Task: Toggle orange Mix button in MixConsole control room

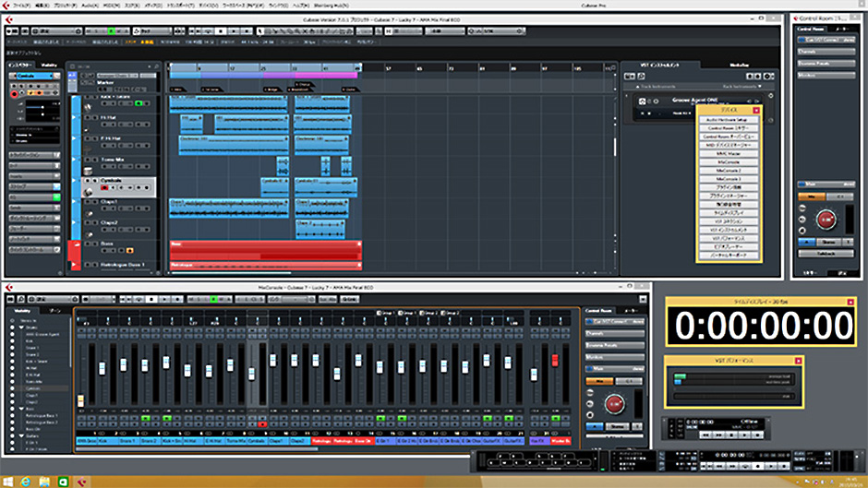Action: (x=599, y=381)
